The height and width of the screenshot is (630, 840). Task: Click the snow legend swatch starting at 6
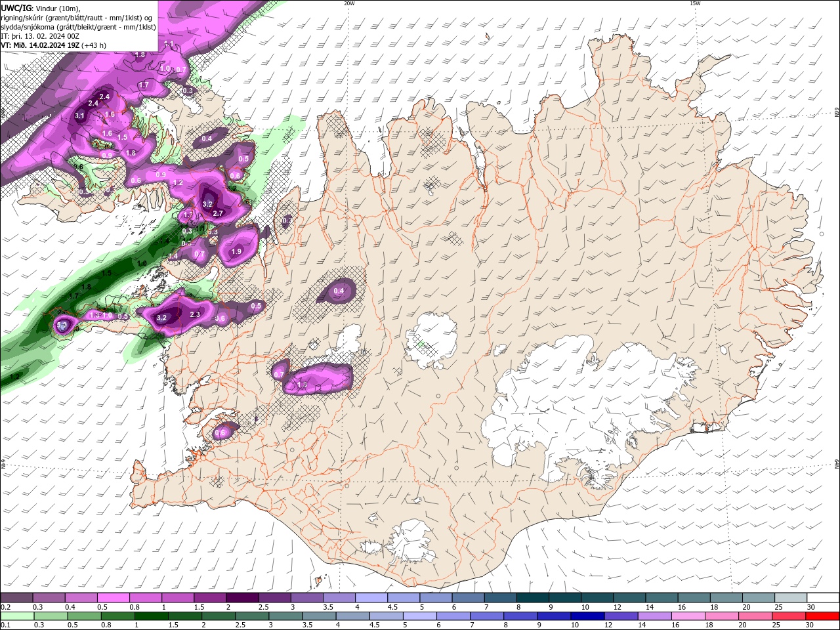pos(469,598)
